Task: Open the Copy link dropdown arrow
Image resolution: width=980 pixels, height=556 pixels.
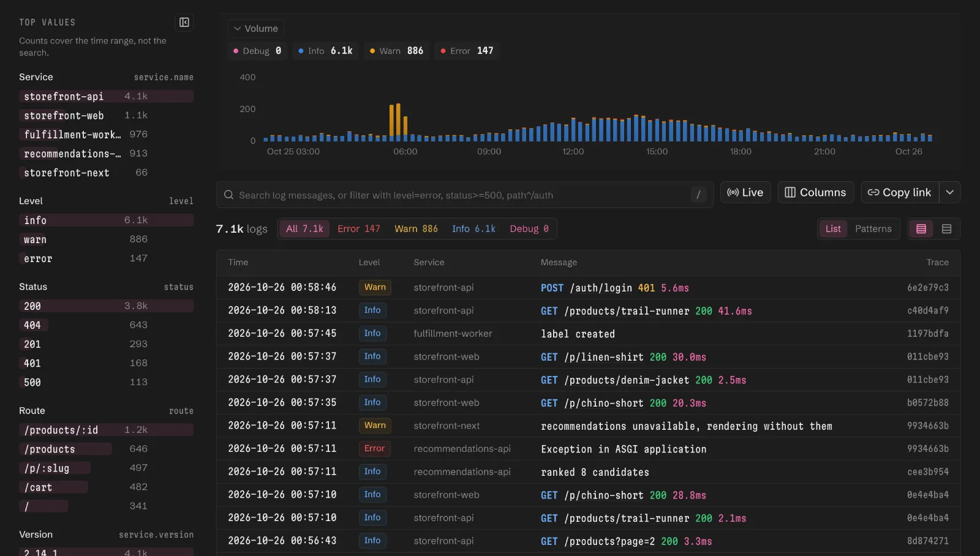Action: [x=950, y=192]
